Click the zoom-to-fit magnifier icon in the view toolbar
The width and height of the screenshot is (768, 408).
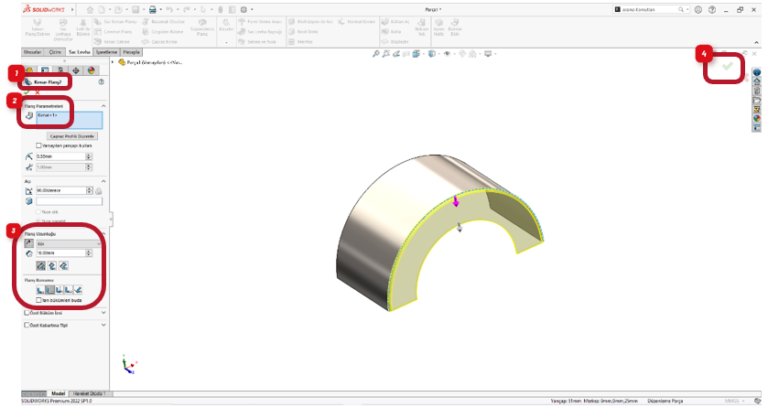coord(375,52)
